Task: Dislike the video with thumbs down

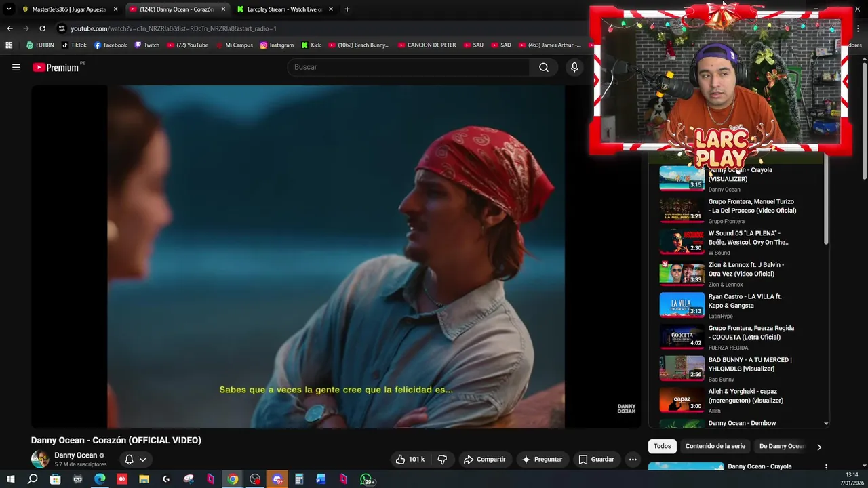Action: (442, 459)
